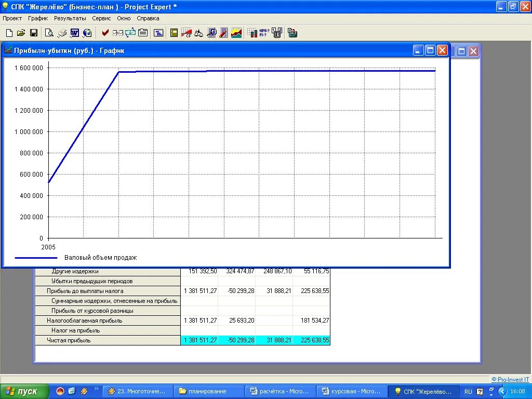Screen dimensions: 532x399
Task: Click the tray expand arrow near clock
Action: 502,392
